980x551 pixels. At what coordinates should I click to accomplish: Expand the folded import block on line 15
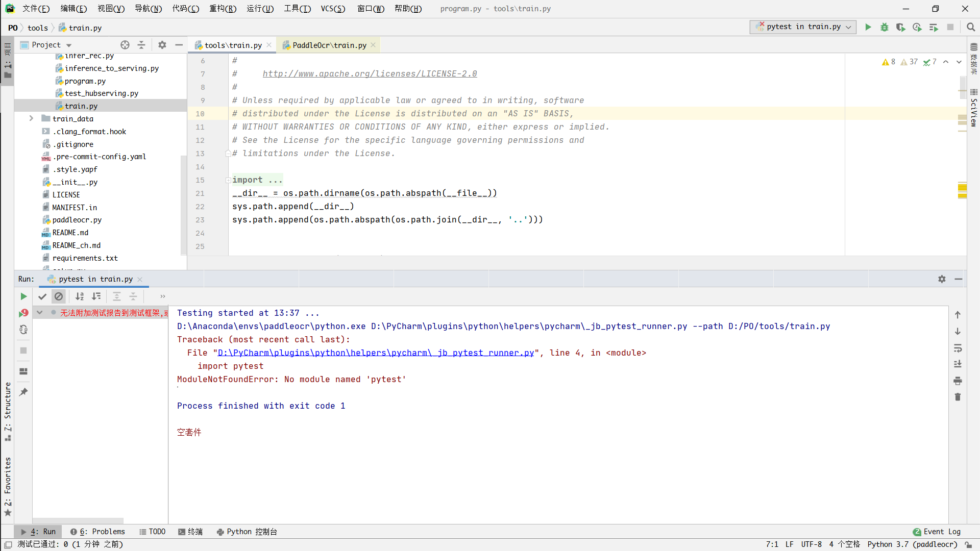coord(228,180)
